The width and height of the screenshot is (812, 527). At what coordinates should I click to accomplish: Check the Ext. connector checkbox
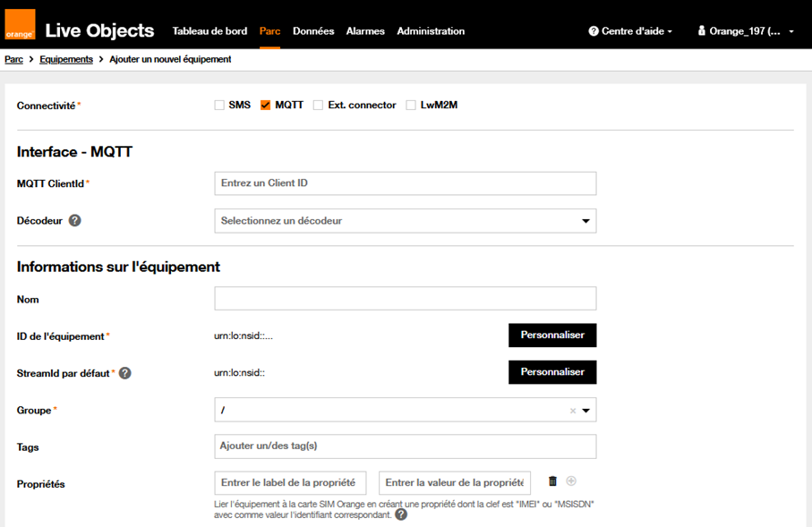pos(318,106)
